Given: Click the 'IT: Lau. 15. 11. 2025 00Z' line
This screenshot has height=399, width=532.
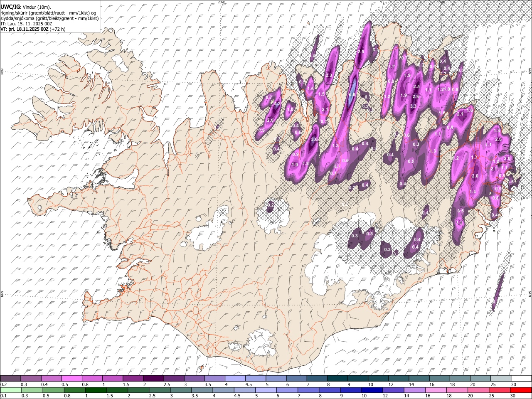Looking at the screenshot, I should (26, 24).
